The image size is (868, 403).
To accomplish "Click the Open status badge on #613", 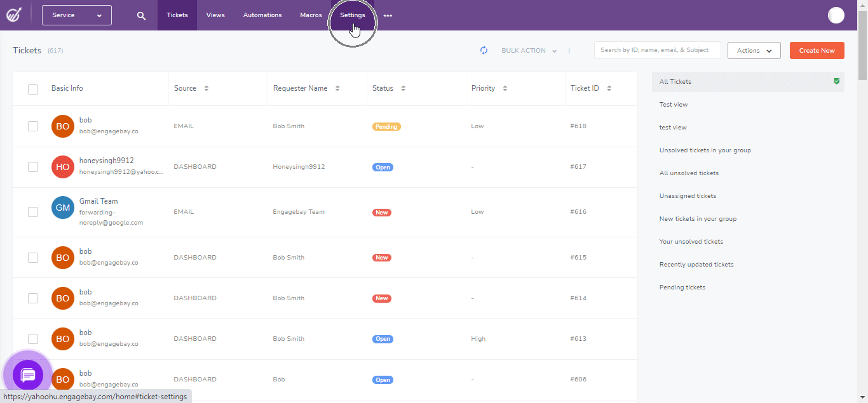I will [383, 339].
